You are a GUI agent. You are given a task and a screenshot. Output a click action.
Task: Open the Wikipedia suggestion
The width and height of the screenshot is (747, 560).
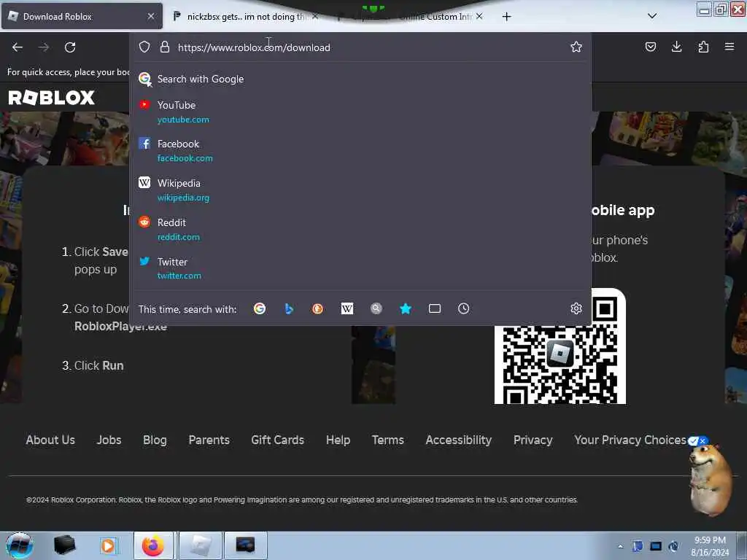point(360,190)
